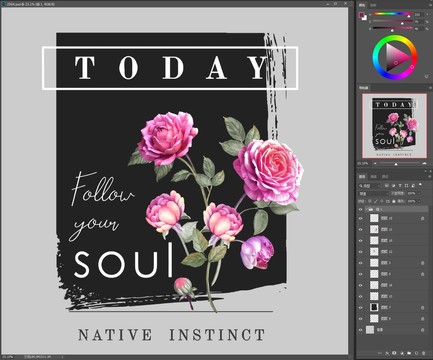Open the layer blend mode dropdown
Viewport: 433px width, 360px height.
pyautogui.click(x=374, y=193)
